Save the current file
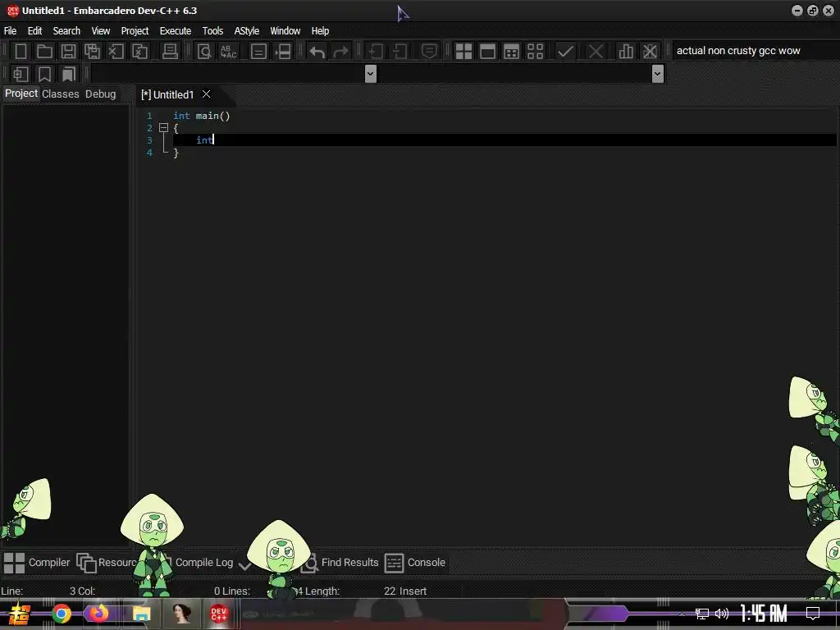The height and width of the screenshot is (630, 840). coord(68,52)
